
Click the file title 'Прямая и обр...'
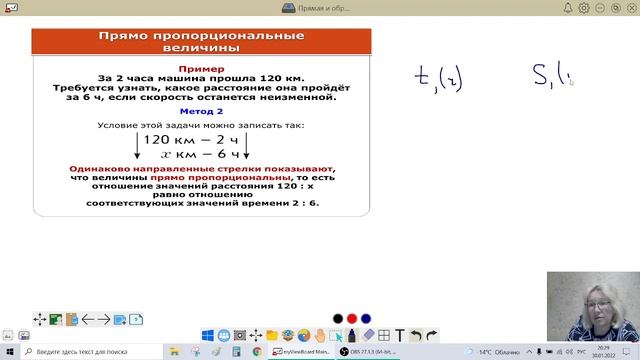click(324, 8)
